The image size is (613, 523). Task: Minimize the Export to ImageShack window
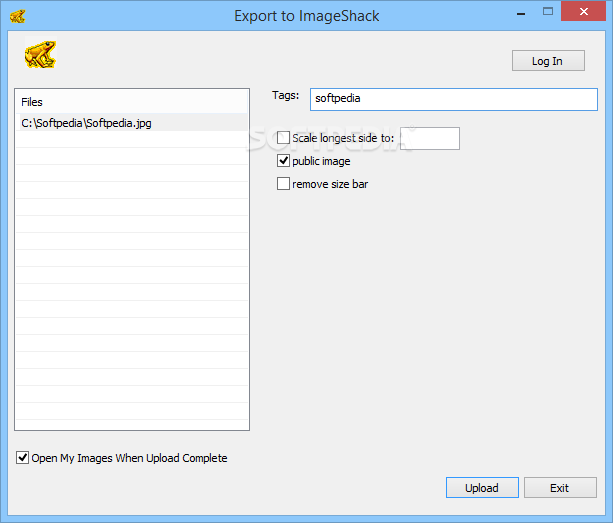pyautogui.click(x=521, y=13)
